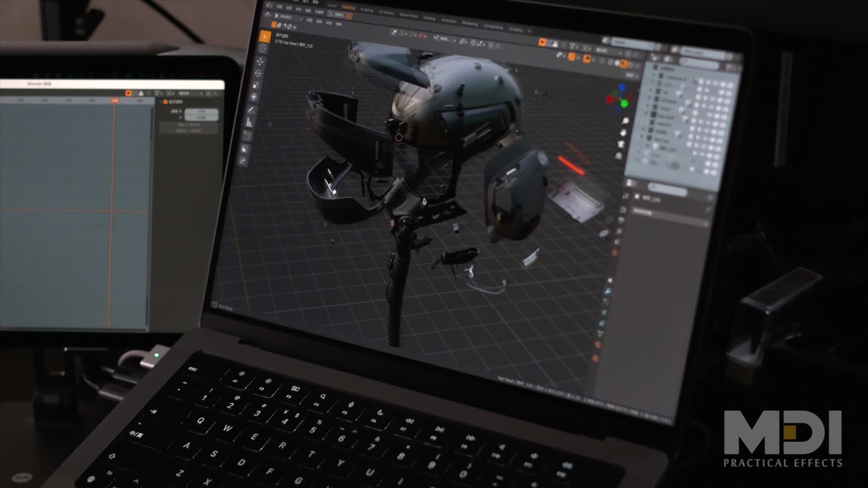Toggle the camera view viewport icon
The width and height of the screenshot is (868, 488).
pos(621,144)
